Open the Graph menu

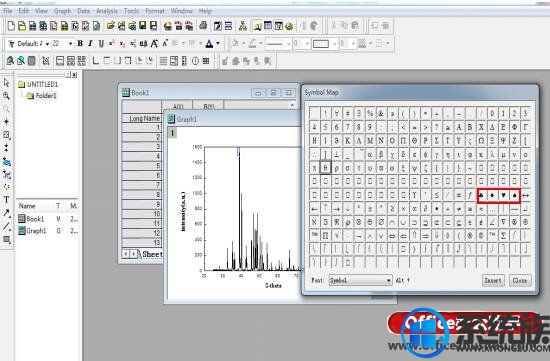pos(63,11)
